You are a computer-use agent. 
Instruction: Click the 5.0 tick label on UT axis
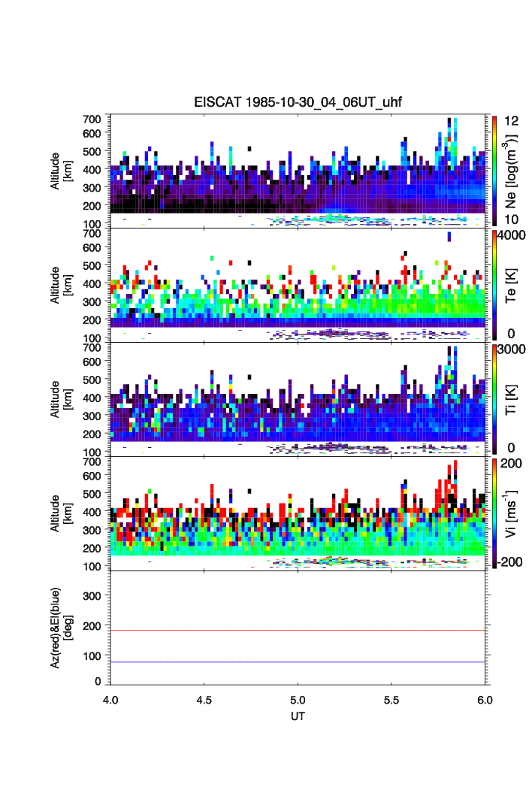[x=298, y=699]
